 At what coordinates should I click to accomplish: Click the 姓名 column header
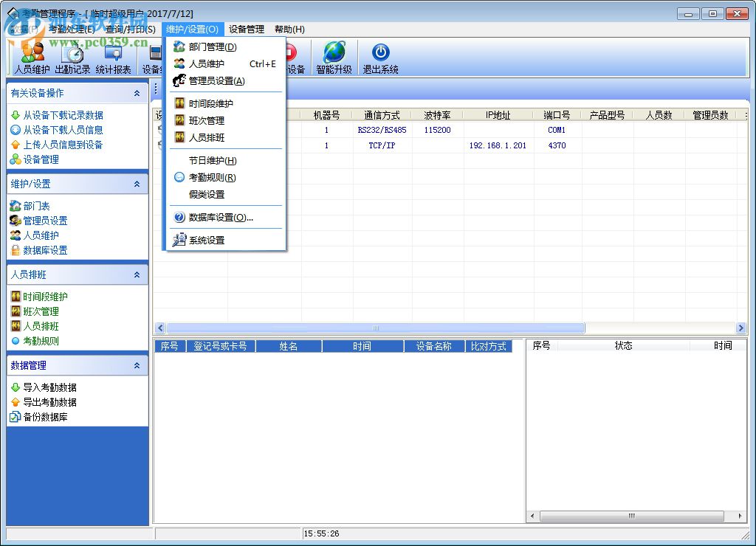(x=289, y=346)
